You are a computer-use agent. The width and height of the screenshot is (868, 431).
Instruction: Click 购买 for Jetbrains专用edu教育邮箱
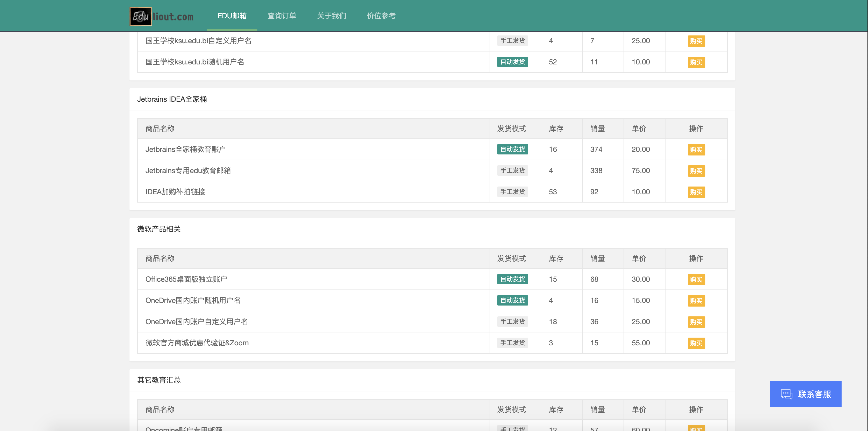[x=696, y=171]
